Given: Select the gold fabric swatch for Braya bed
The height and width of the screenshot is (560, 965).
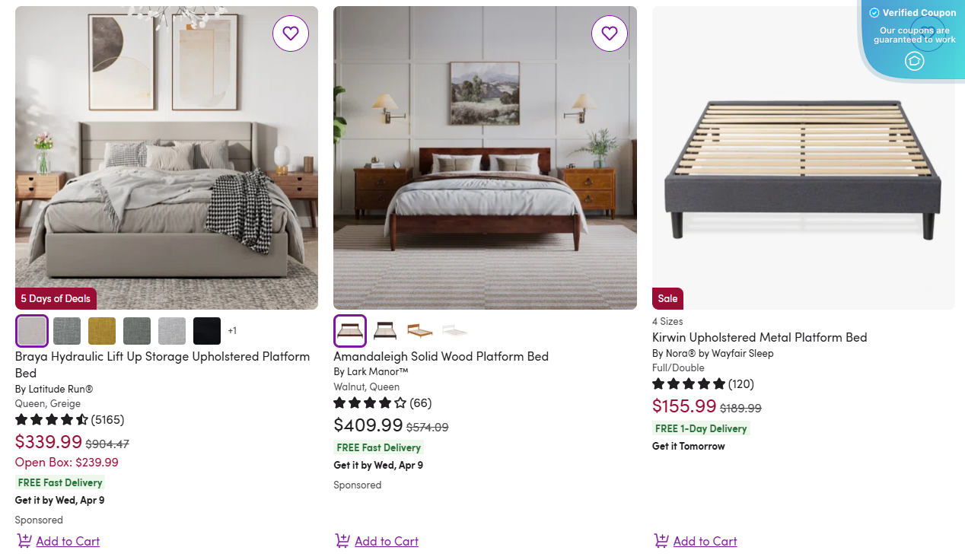Looking at the screenshot, I should coord(101,330).
